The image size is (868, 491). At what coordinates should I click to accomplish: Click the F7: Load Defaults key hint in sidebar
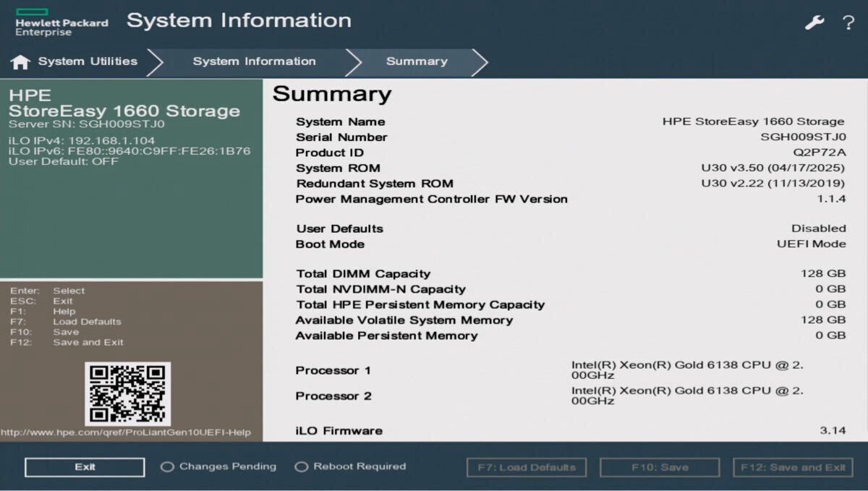[66, 322]
